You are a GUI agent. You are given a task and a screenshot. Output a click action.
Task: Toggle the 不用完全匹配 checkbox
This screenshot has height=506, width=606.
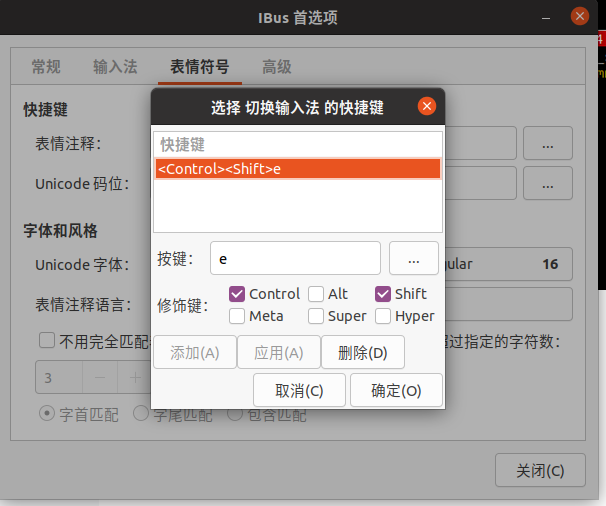pyautogui.click(x=47, y=341)
